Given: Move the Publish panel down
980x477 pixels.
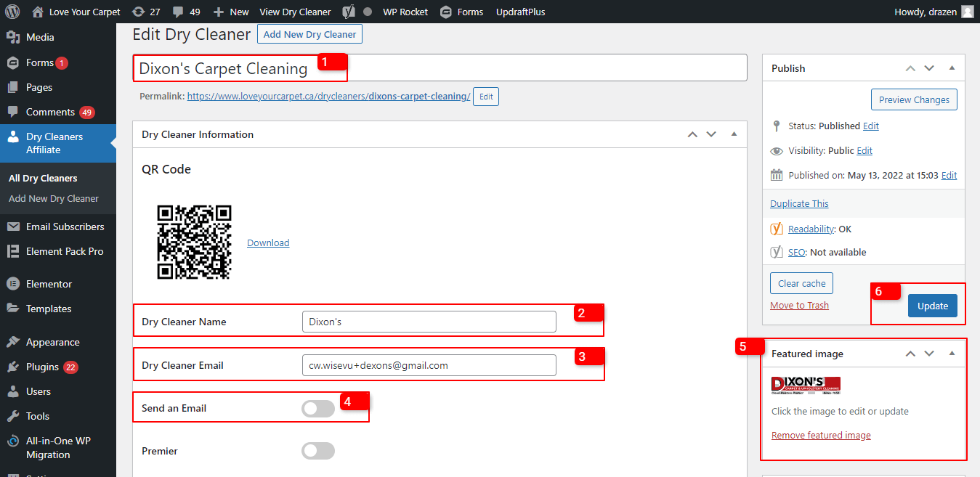Looking at the screenshot, I should (929, 68).
